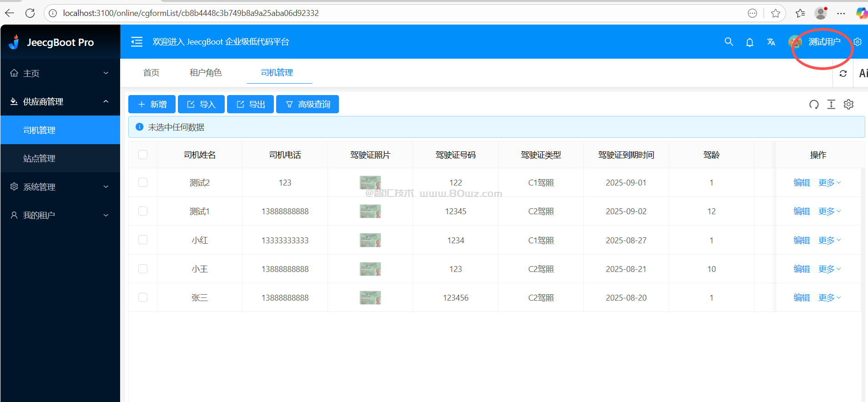
Task: Click the license number cell 123456
Action: (x=456, y=297)
